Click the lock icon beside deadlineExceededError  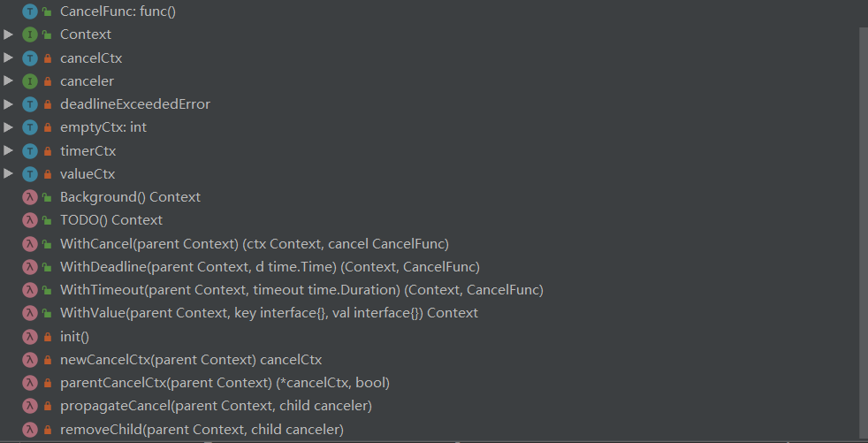[x=48, y=104]
